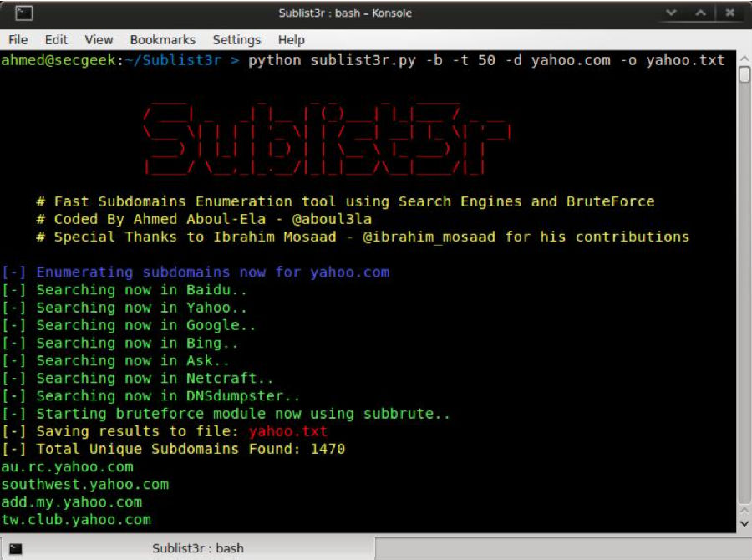Screen dimensions: 752x560
Task: Click the au.rc.yahoo.com subdomain line
Action: point(67,466)
